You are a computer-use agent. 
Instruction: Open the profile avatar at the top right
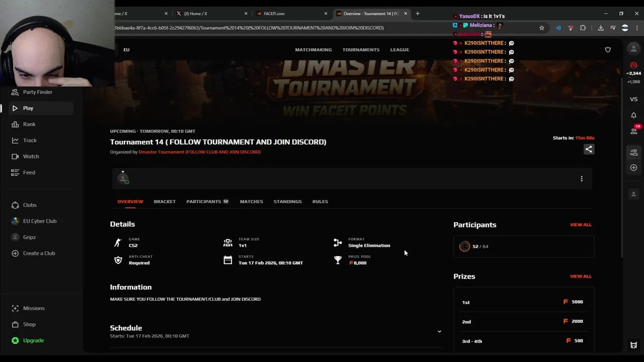coord(633,49)
